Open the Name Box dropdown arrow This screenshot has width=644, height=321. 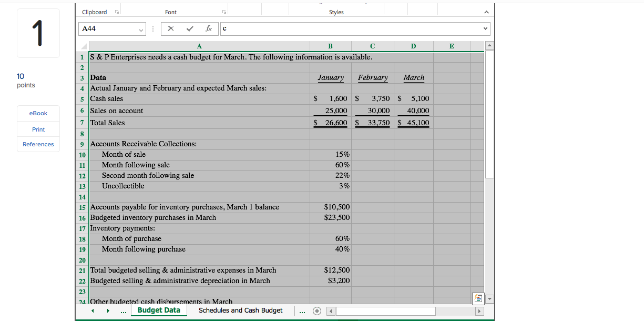point(141,29)
